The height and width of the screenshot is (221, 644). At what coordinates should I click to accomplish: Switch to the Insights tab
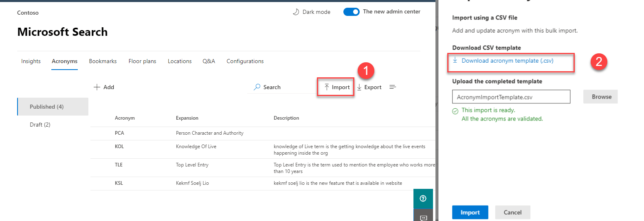pyautogui.click(x=31, y=61)
